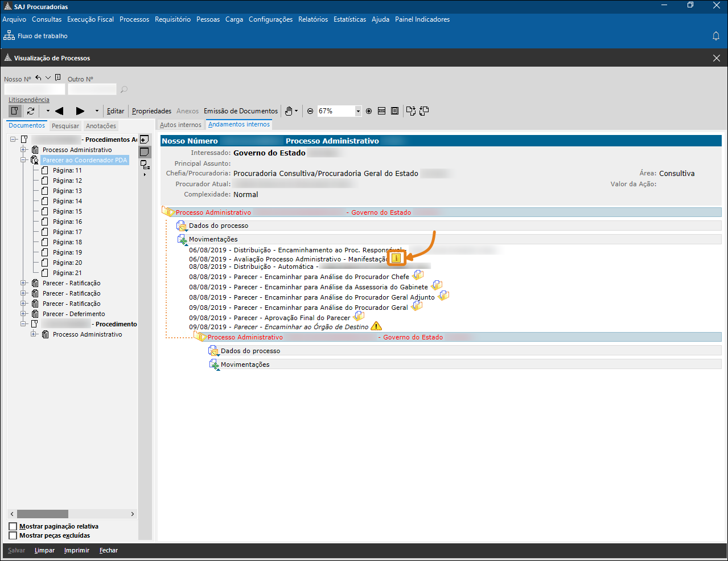Switch to the Anotações tab
The image size is (728, 561).
coord(101,126)
